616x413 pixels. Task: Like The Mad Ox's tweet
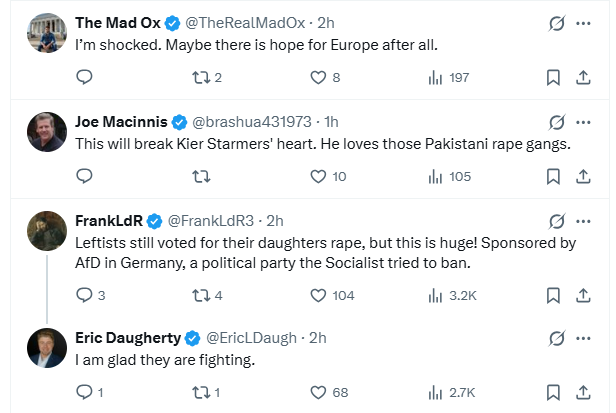tap(319, 77)
